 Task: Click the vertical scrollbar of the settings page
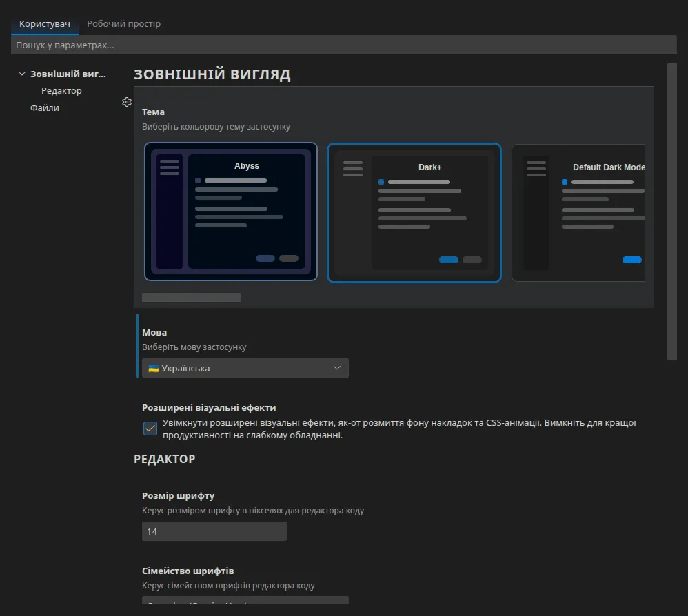(x=671, y=212)
